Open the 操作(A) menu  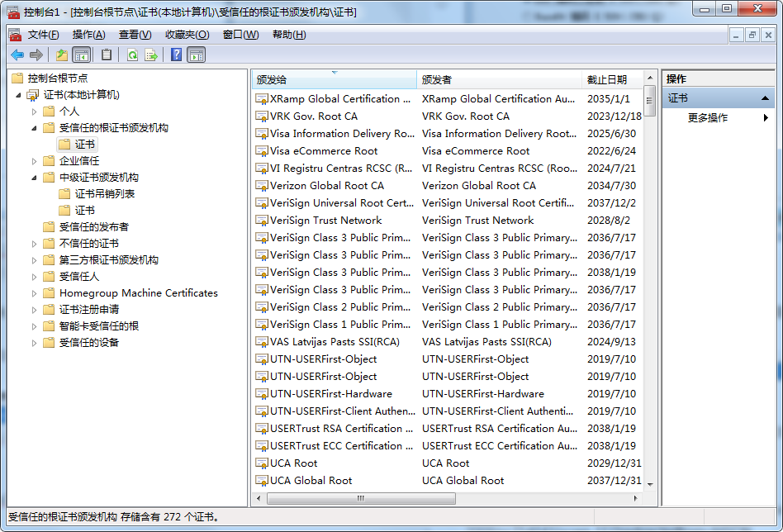(89, 35)
